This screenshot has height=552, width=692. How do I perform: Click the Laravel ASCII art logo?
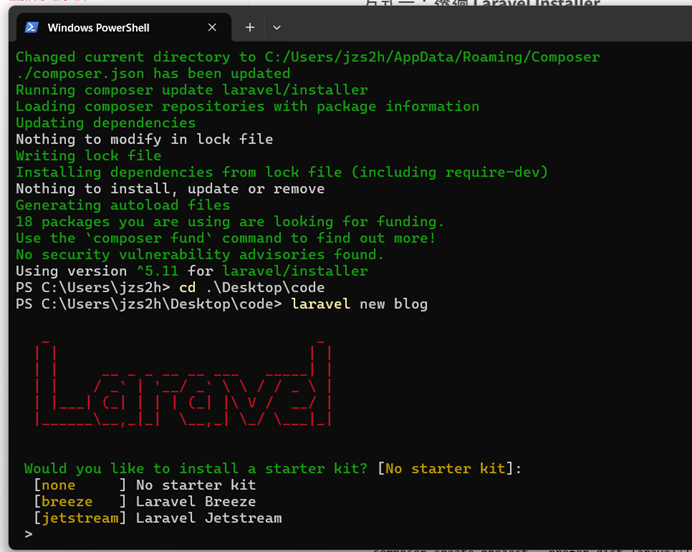(183, 383)
